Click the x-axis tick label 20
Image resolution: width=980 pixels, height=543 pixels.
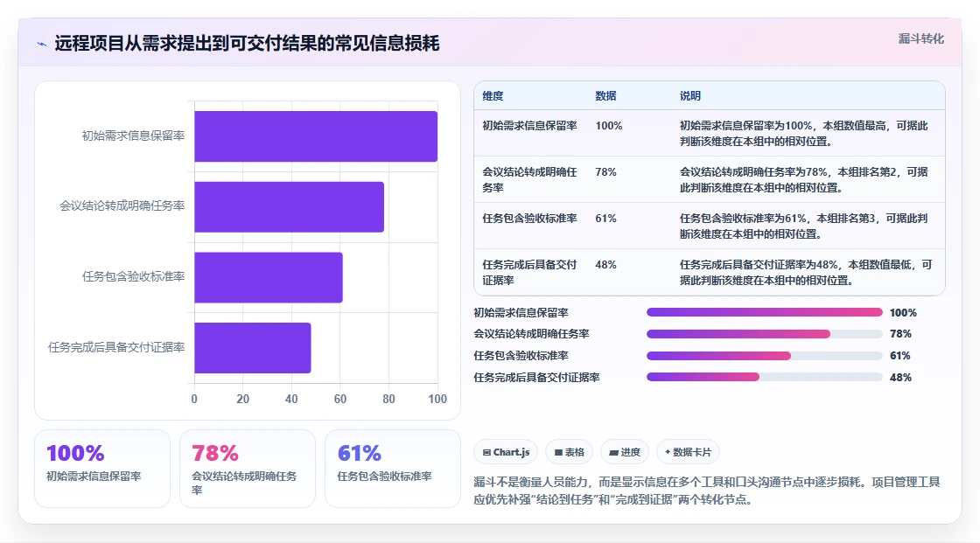(242, 399)
